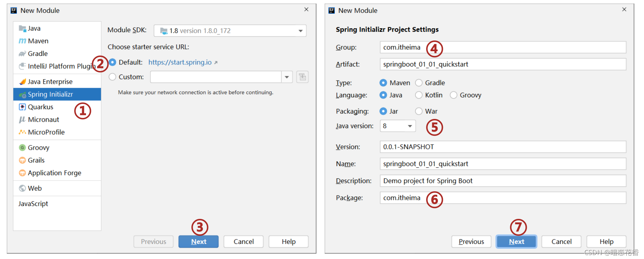Viewport: 644px width, 259px height.
Task: Click the Grails icon
Action: click(22, 160)
